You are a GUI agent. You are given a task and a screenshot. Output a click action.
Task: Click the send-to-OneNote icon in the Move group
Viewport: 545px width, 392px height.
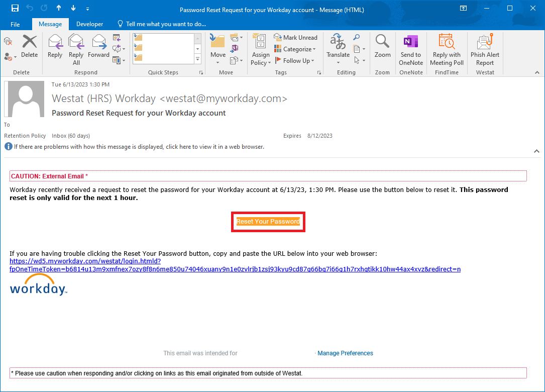pyautogui.click(x=235, y=48)
